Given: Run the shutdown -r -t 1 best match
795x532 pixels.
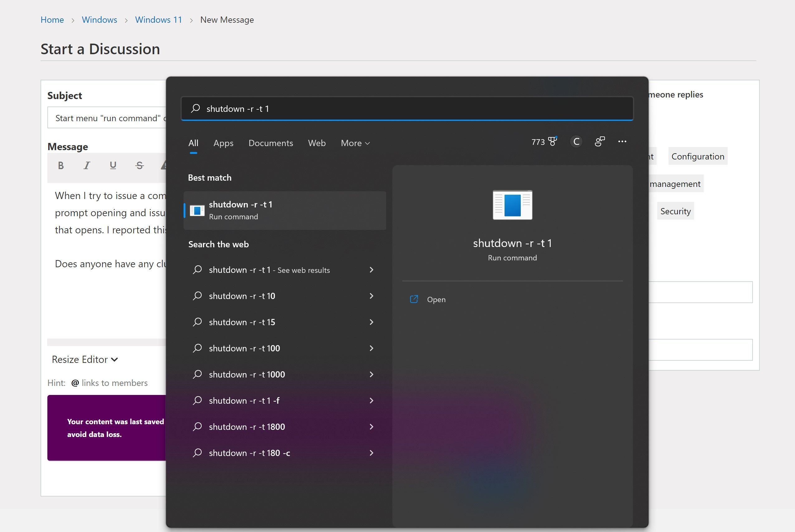Looking at the screenshot, I should [285, 210].
